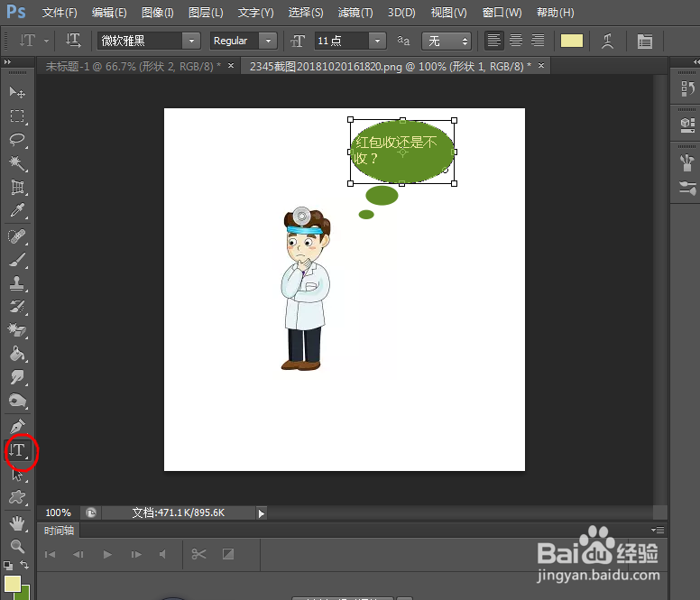Select the Brush tool
Viewport: 700px width, 600px height.
[x=17, y=259]
